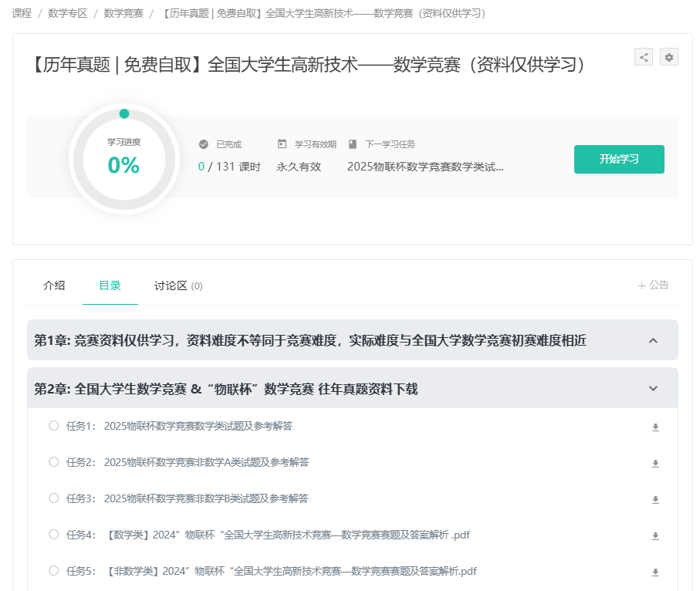Viewport: 700px width, 591px height.
Task: Download the Task 5 非数学类 2024 PDF
Action: click(x=655, y=572)
